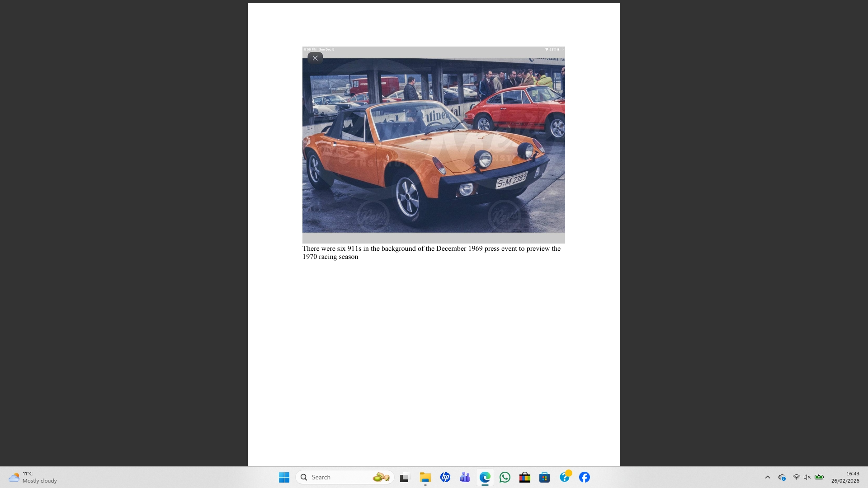Click the X button on the car photo

(315, 58)
